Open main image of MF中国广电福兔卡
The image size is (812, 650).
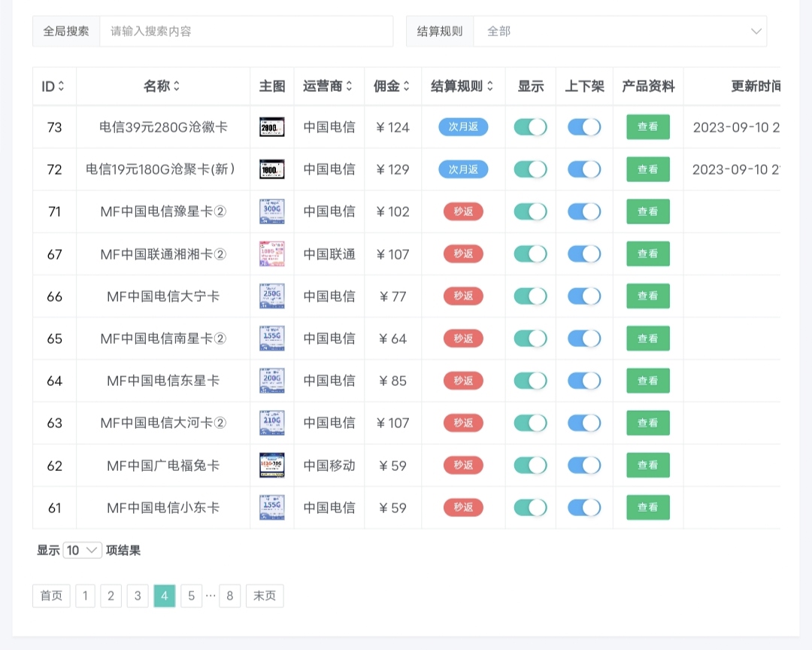(271, 466)
